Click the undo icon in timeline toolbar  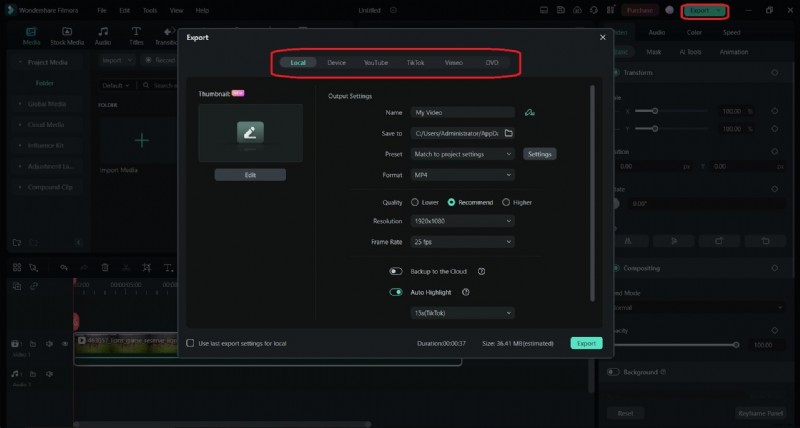pyautogui.click(x=64, y=267)
